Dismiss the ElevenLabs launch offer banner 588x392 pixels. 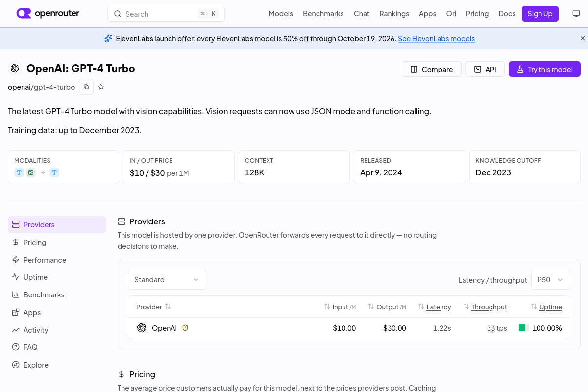[583, 38]
